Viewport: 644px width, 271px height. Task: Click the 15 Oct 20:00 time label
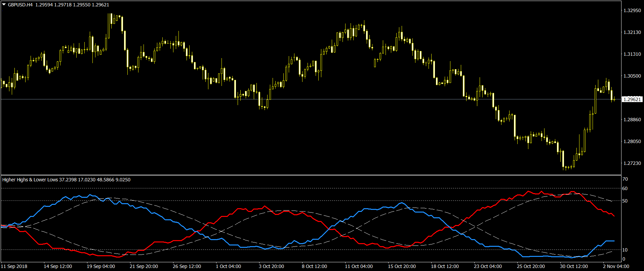(402, 266)
